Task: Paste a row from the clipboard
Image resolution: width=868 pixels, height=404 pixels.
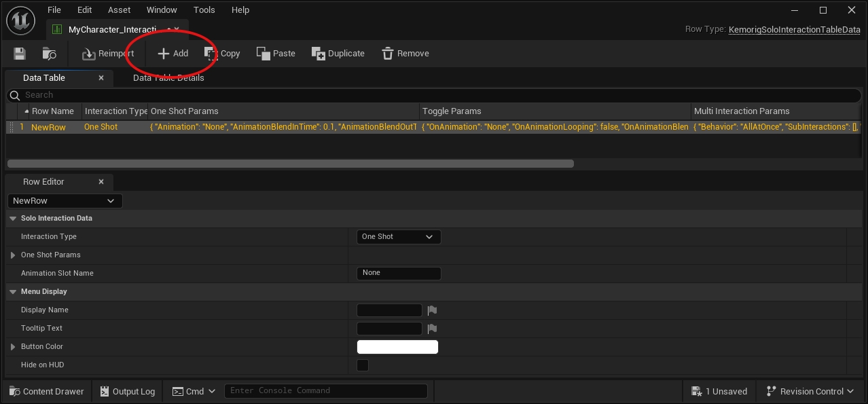Action: pos(276,54)
